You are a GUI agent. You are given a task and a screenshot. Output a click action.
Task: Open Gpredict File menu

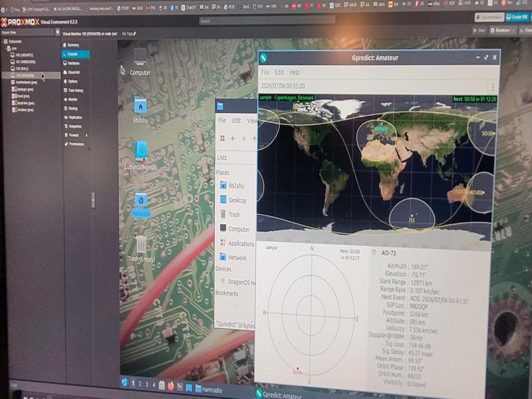point(265,72)
